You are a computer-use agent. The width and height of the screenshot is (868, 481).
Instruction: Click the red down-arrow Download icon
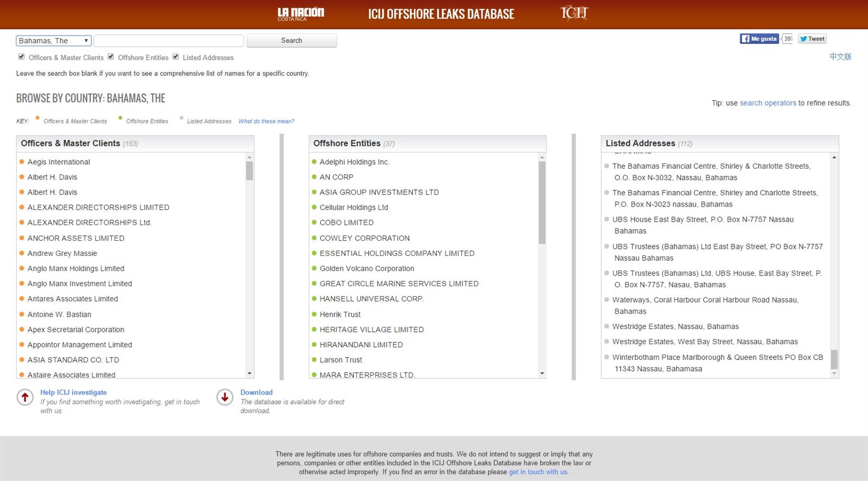[225, 397]
